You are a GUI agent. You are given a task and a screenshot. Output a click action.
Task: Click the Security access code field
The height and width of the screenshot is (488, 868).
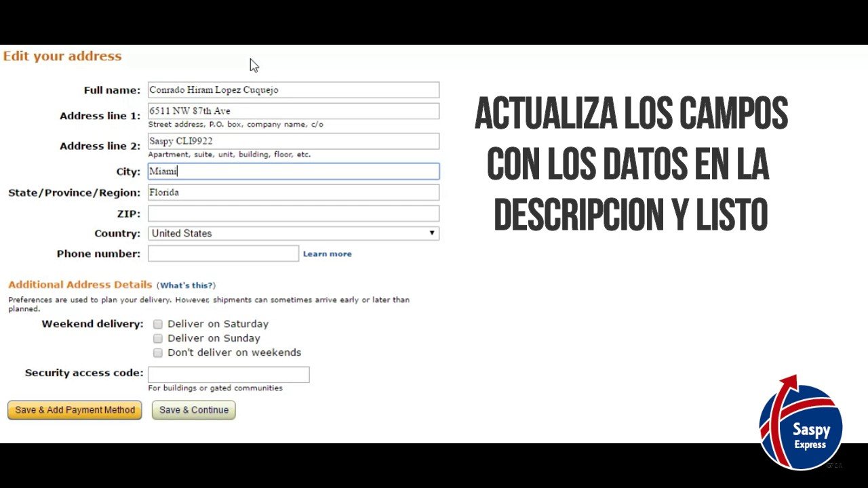[229, 375]
